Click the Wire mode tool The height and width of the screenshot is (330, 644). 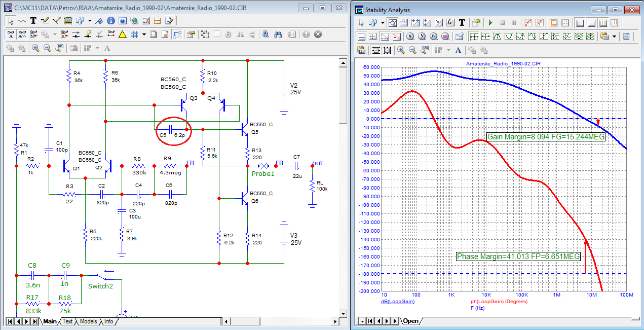coord(44,21)
